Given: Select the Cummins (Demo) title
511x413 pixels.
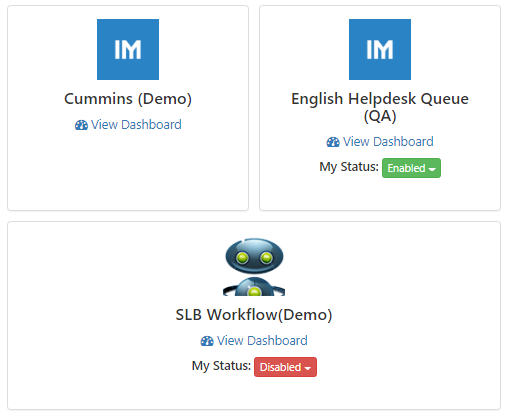Looking at the screenshot, I should tap(128, 99).
